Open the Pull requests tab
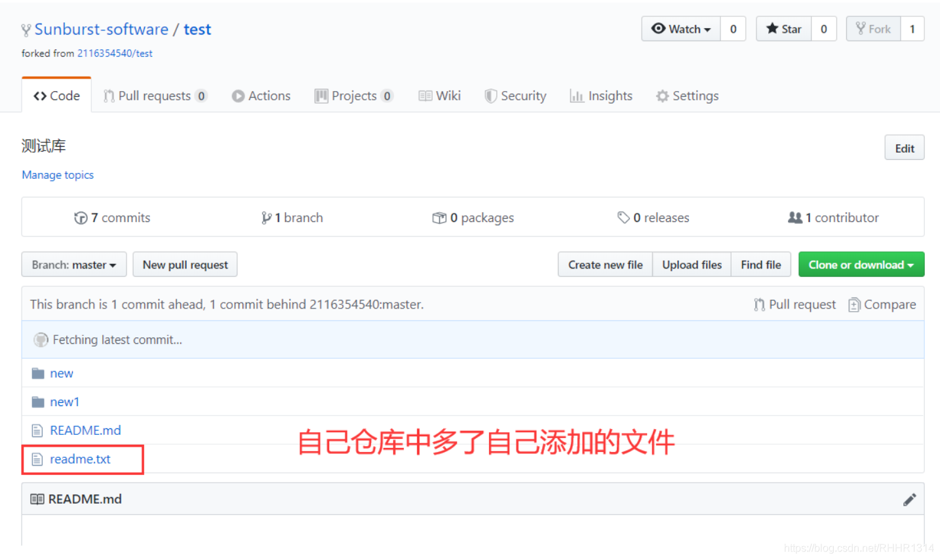Image resolution: width=940 pixels, height=560 pixels. click(x=155, y=96)
